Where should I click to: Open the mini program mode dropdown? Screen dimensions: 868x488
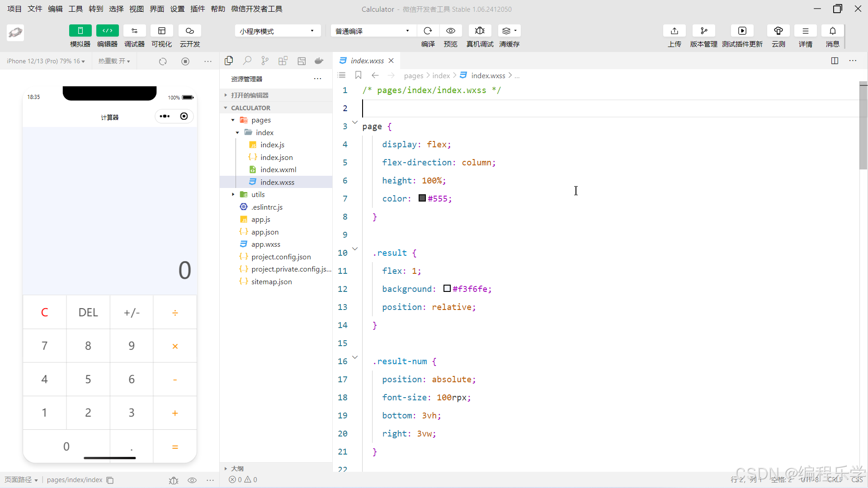click(x=277, y=31)
